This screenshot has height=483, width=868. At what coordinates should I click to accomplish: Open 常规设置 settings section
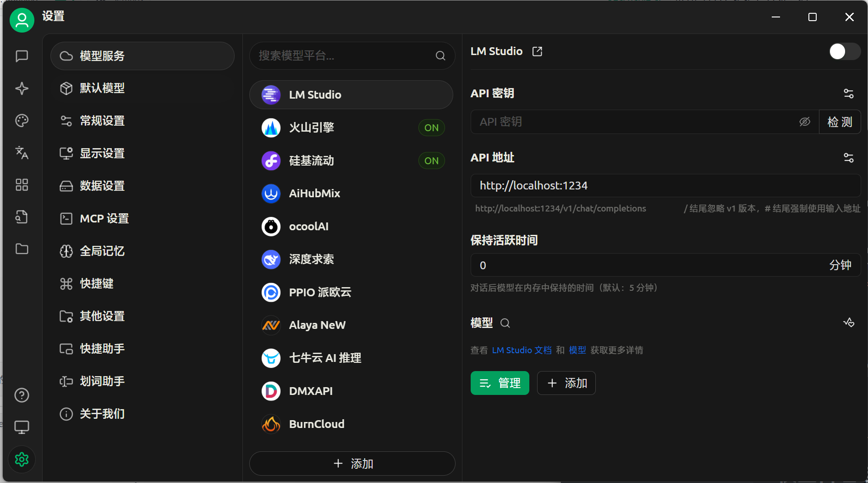[143, 121]
